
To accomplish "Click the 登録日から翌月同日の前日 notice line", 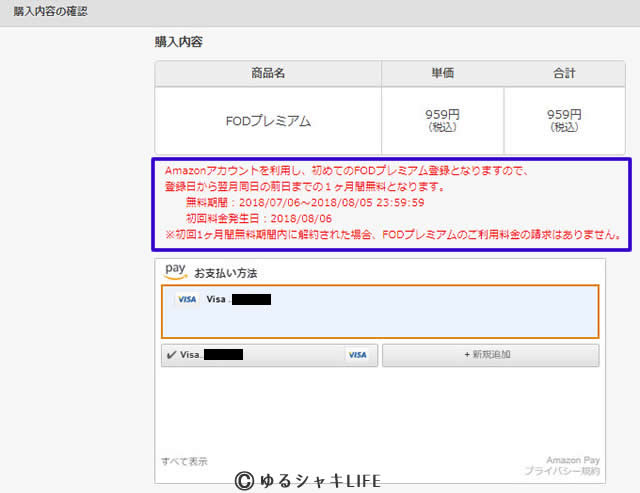I will click(x=305, y=187).
